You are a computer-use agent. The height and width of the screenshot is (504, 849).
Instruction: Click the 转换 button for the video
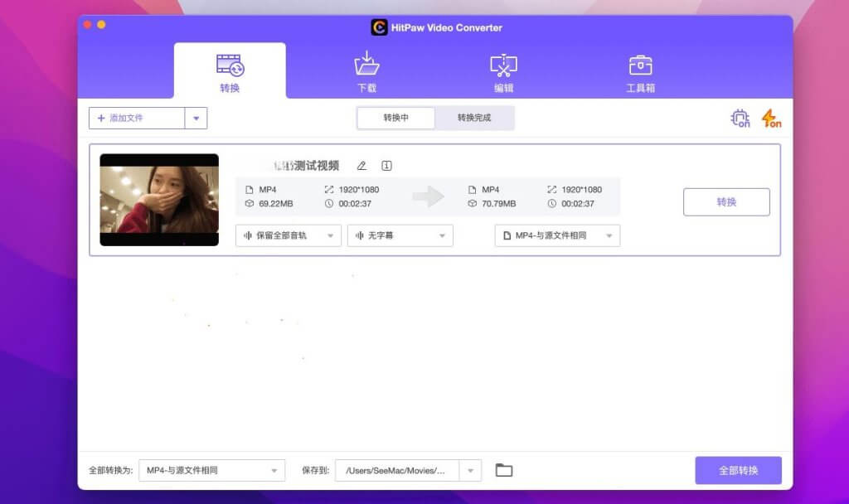coord(726,202)
